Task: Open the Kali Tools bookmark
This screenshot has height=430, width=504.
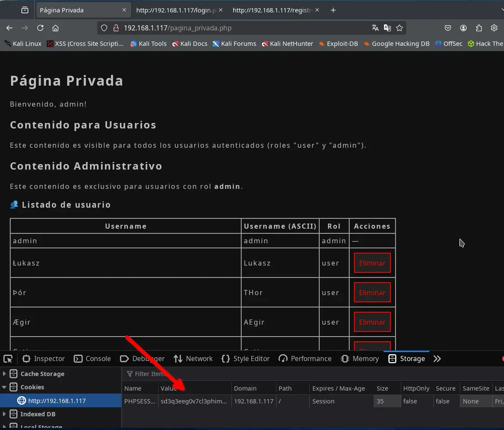Action: (x=148, y=44)
